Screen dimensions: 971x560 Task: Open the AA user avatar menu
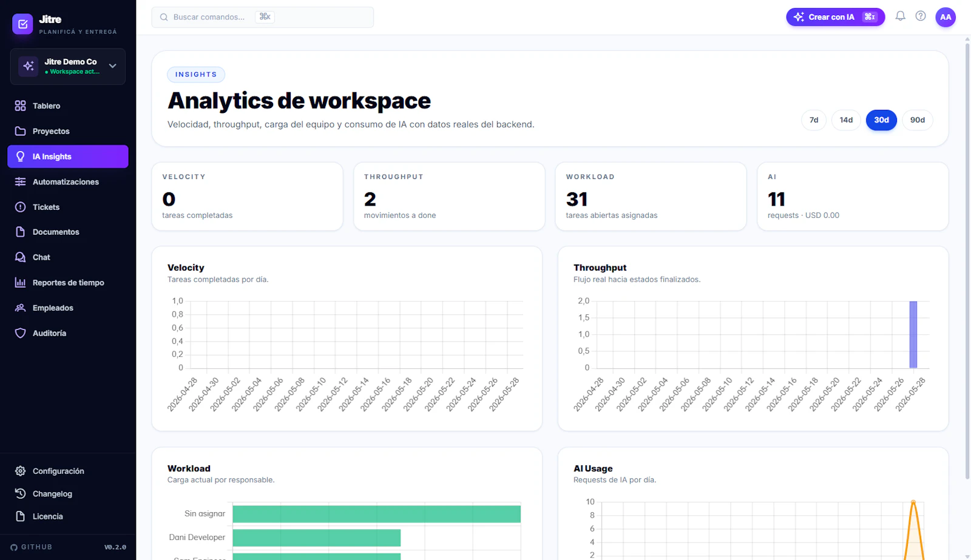(x=946, y=17)
